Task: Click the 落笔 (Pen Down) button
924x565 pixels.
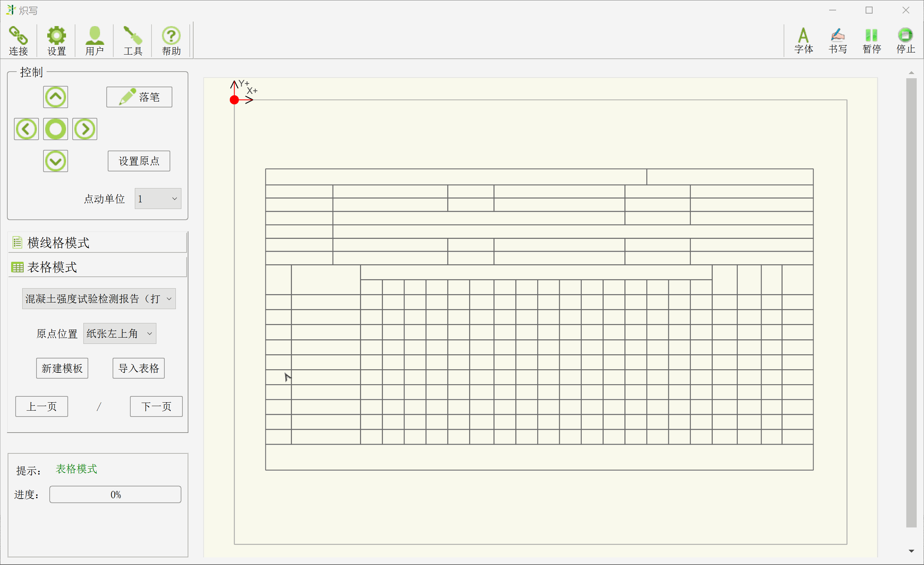Action: (x=139, y=97)
